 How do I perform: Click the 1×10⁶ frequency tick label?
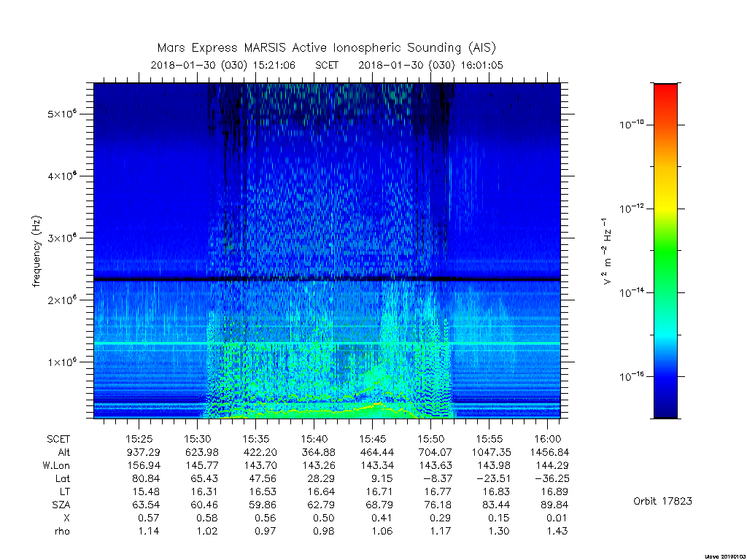coord(62,362)
